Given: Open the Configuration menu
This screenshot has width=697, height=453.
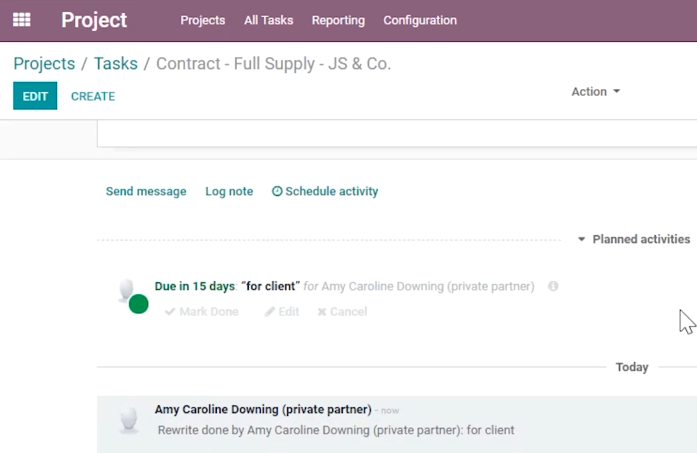Looking at the screenshot, I should click(420, 20).
